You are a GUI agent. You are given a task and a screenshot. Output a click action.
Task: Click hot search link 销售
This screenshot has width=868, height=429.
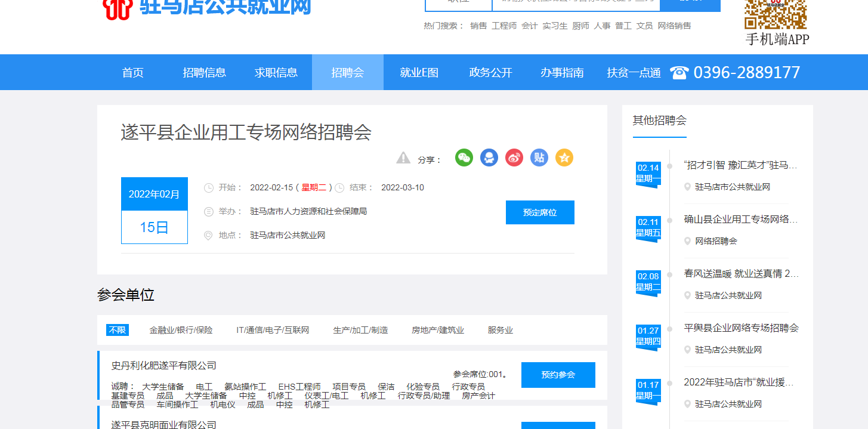[478, 26]
